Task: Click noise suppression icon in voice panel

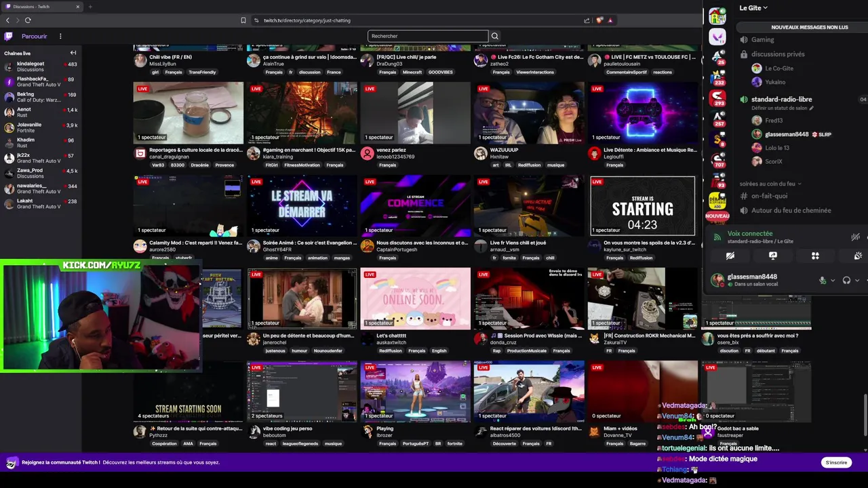Action: tap(856, 237)
